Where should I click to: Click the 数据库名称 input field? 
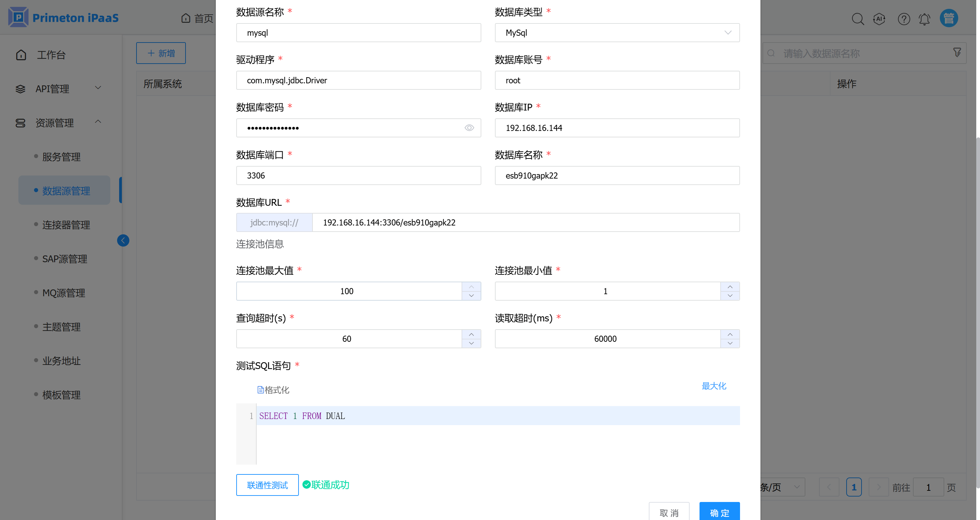tap(617, 175)
